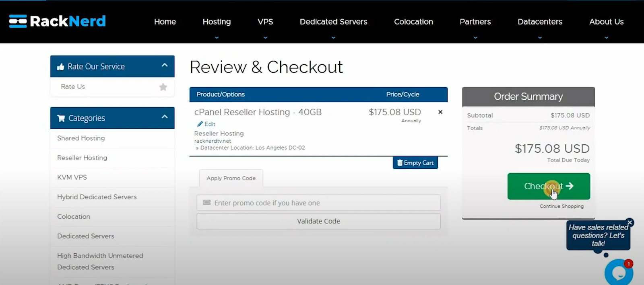Viewport: 644px width, 285px height.
Task: Collapse the Rate Our Service panel
Action: tap(165, 65)
